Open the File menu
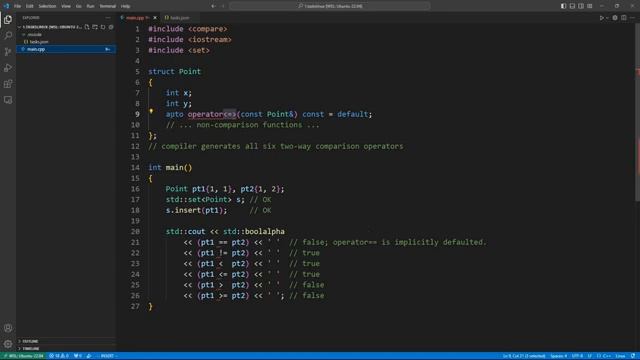The image size is (640, 360). 17,6
